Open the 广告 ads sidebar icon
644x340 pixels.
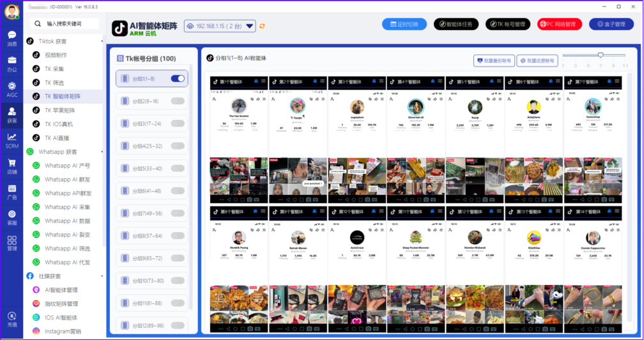point(12,192)
